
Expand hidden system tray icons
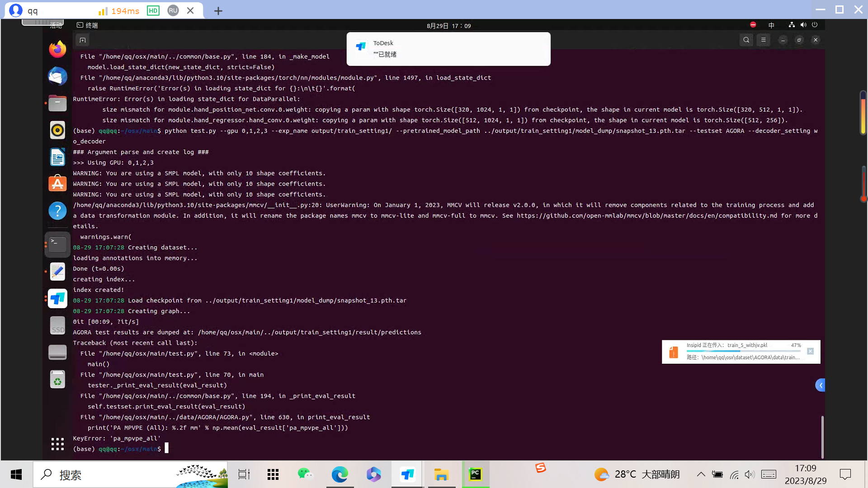701,474
